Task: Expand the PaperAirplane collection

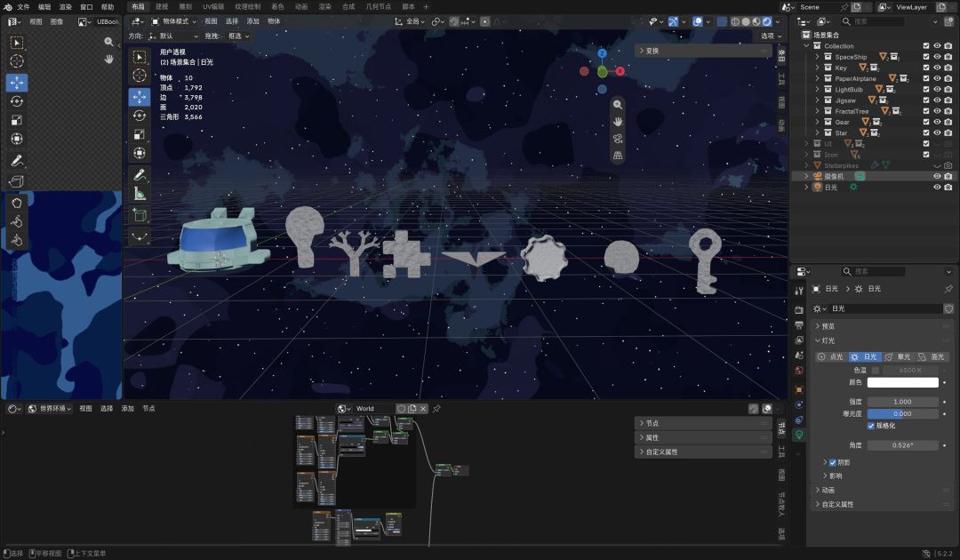Action: pyautogui.click(x=817, y=79)
